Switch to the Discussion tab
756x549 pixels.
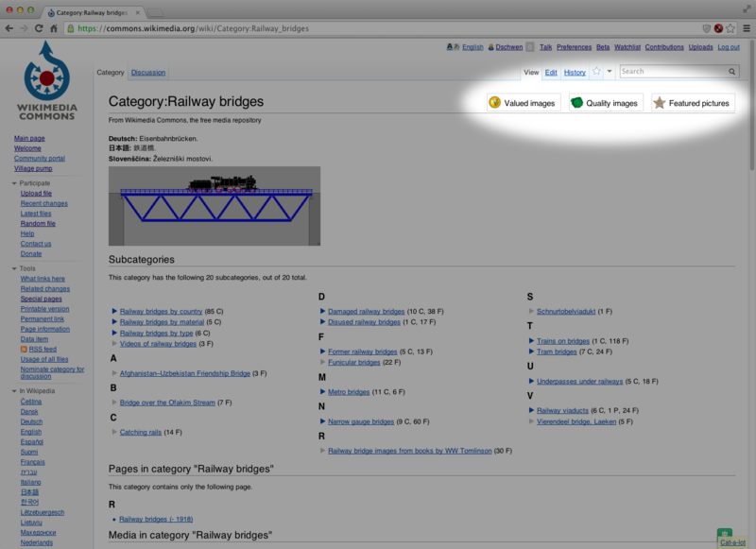pos(148,72)
